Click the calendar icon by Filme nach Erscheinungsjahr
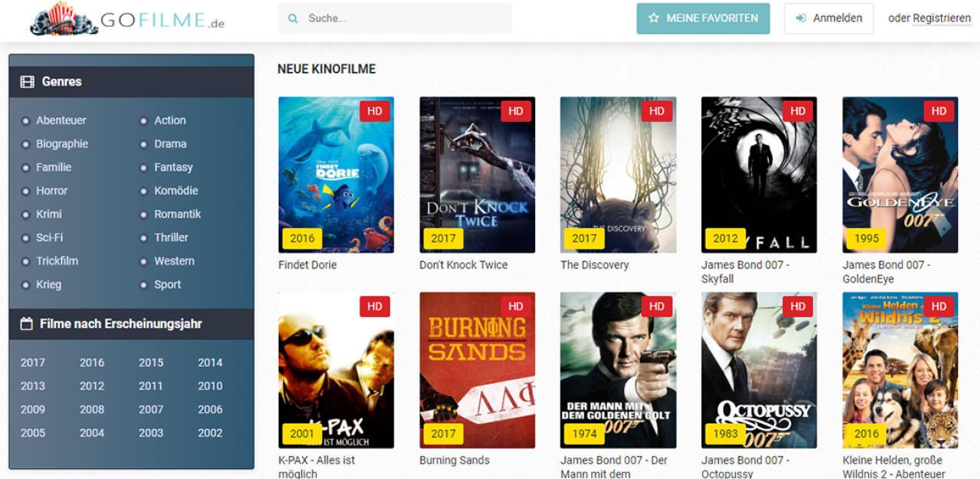 click(x=26, y=324)
